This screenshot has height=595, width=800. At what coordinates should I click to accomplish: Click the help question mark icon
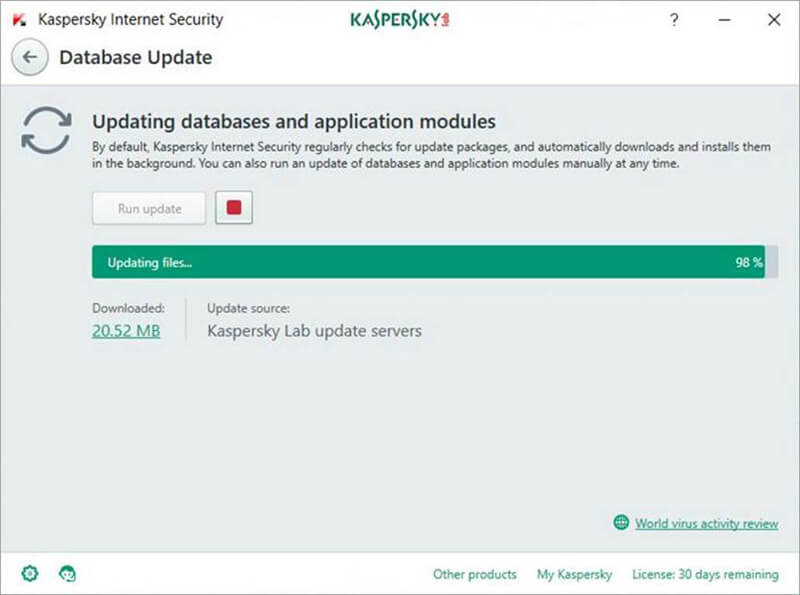(x=674, y=20)
